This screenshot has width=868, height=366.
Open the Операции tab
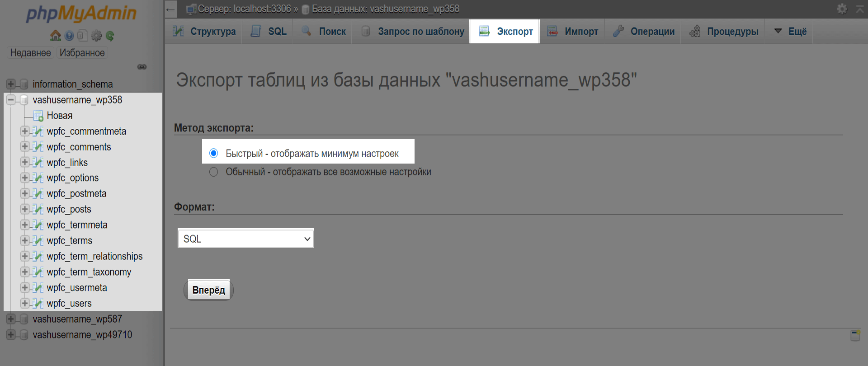tap(643, 31)
